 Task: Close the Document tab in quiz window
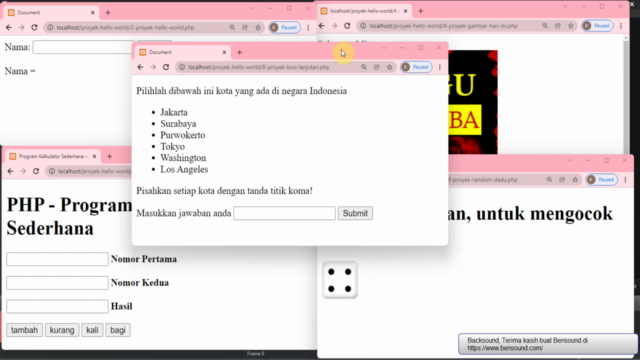point(224,52)
